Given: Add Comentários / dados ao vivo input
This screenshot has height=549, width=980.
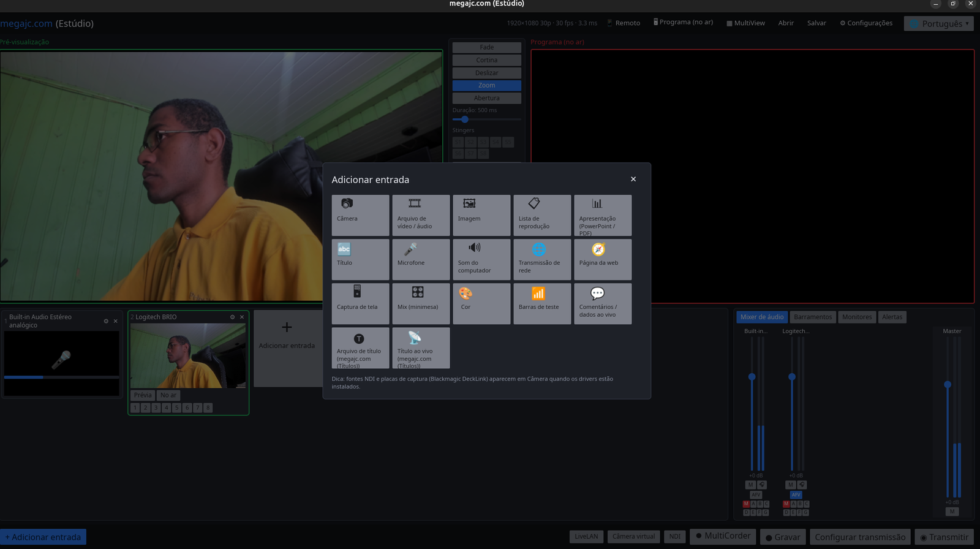Looking at the screenshot, I should pos(603,303).
